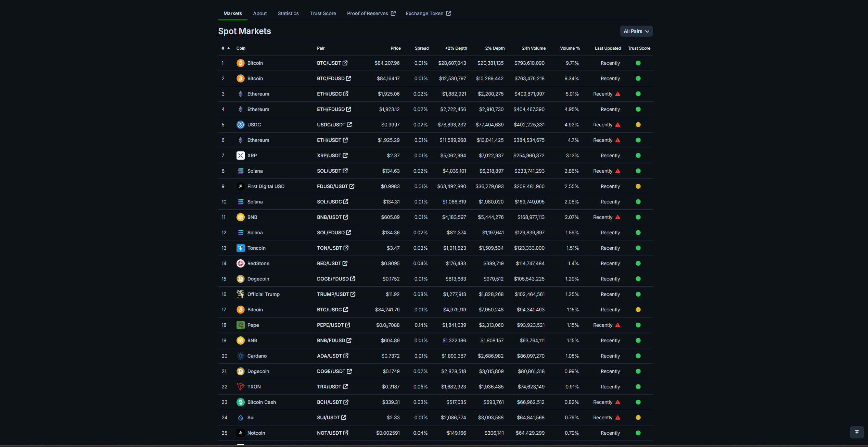Click the Cardano logo icon
Image resolution: width=868 pixels, height=447 pixels.
(240, 356)
